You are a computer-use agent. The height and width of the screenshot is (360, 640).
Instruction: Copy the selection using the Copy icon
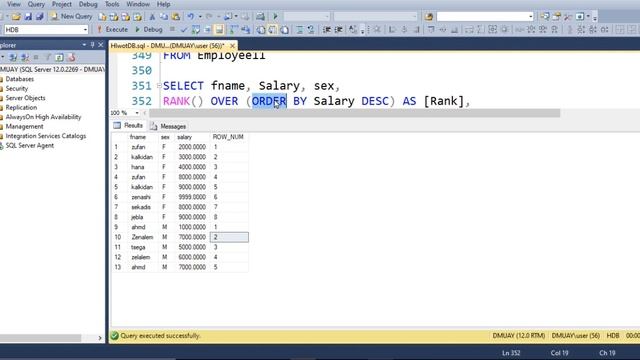coord(164,17)
